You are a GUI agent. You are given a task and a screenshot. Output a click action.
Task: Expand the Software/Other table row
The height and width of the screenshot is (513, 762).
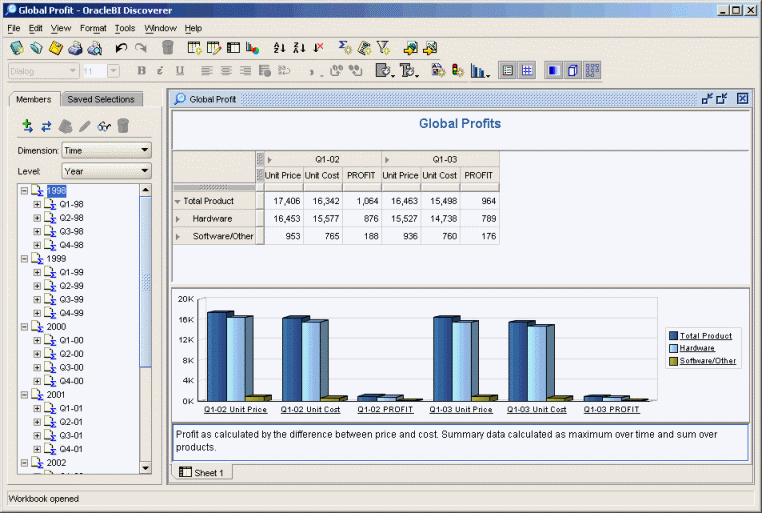tap(178, 237)
